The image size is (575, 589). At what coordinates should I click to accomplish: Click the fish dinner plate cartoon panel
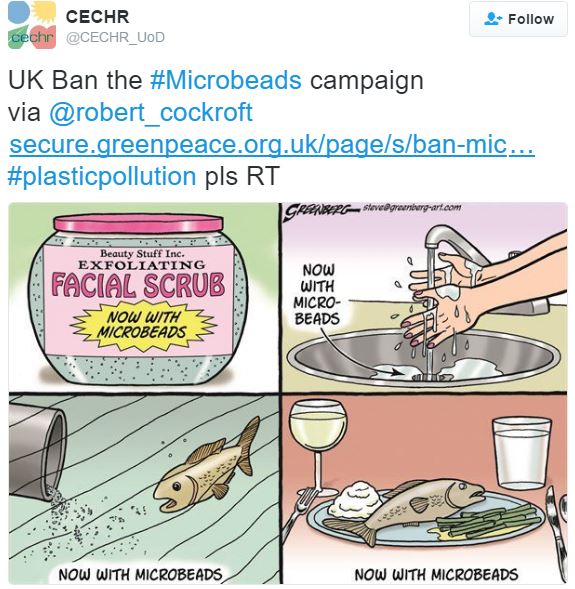point(424,489)
